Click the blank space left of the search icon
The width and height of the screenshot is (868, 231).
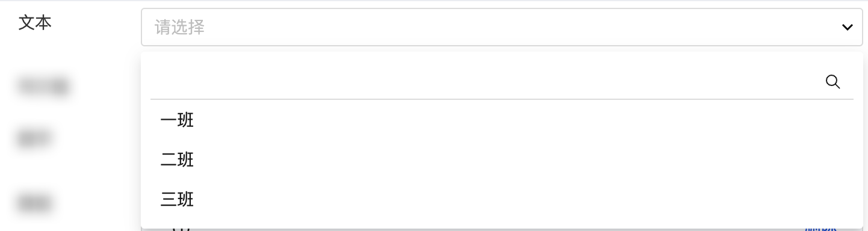(x=486, y=82)
